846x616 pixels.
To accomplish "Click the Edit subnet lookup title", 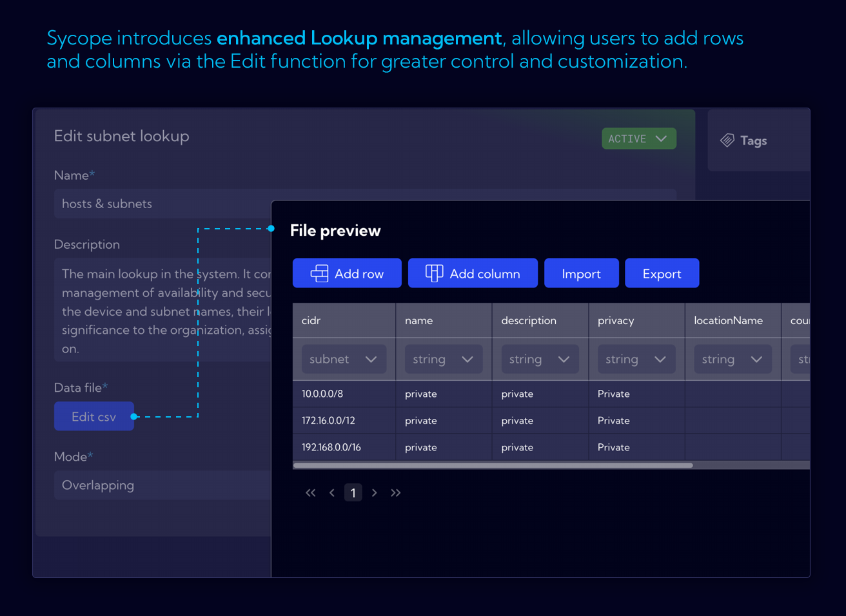I will click(x=122, y=136).
